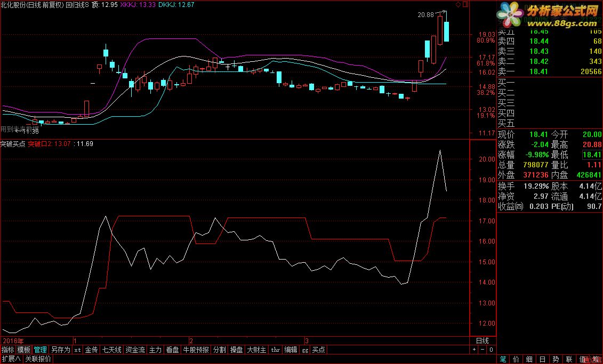Click the minus zoom button

tap(483, 350)
